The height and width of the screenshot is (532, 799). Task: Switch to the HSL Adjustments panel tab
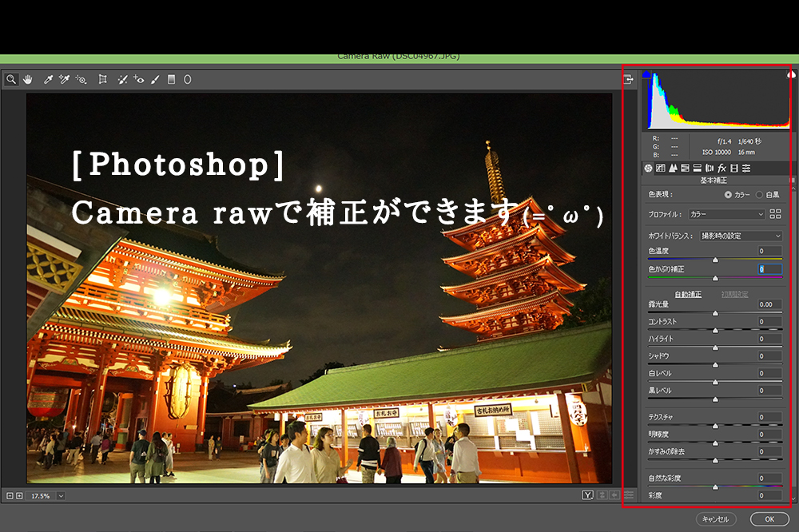(685, 169)
